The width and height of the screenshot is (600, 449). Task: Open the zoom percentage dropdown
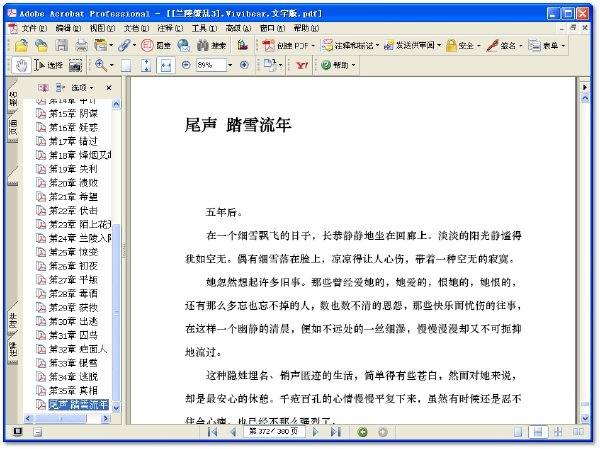pos(230,65)
